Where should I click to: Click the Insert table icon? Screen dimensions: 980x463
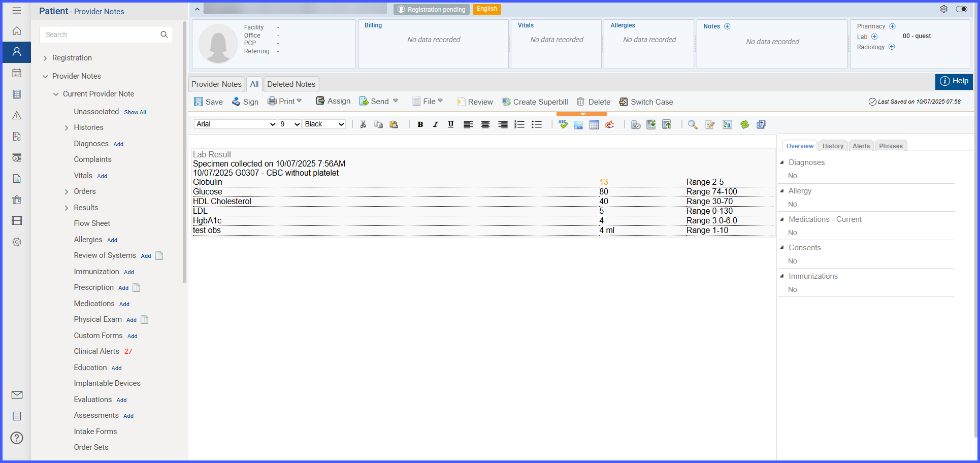[594, 124]
